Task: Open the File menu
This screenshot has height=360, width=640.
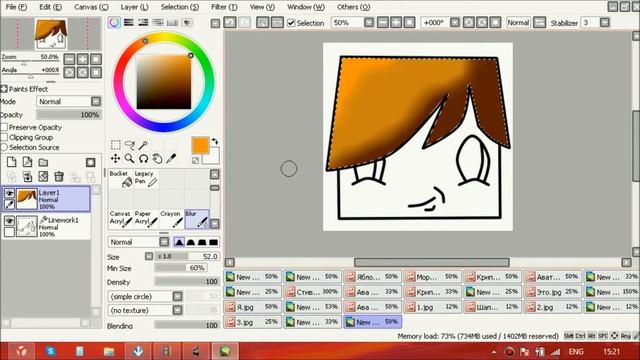Action: 16,7
